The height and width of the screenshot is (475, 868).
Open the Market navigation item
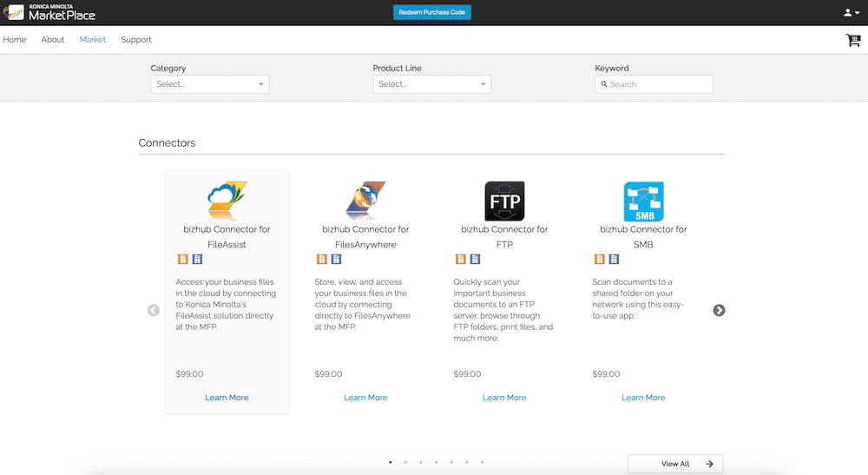[93, 40]
